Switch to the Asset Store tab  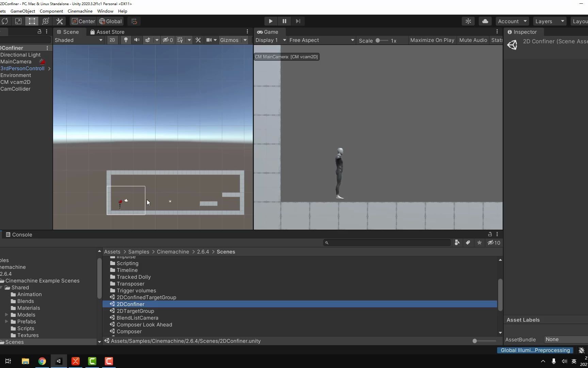pos(107,32)
